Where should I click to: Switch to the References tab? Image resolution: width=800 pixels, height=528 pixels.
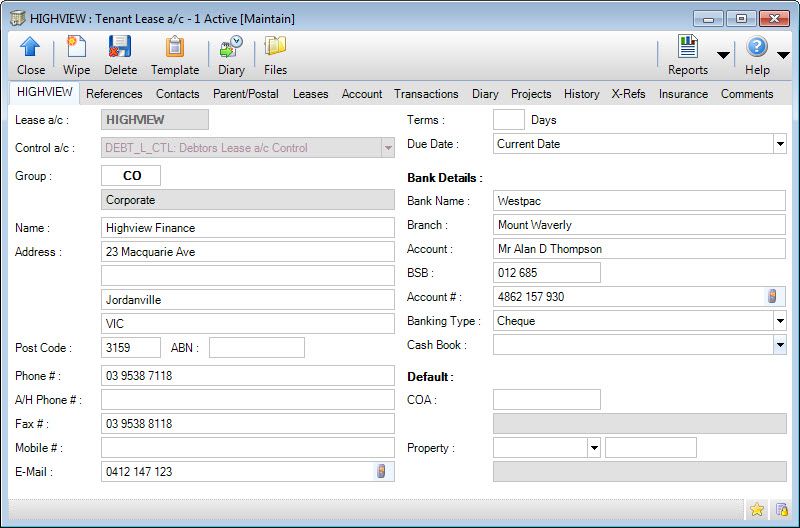(114, 94)
